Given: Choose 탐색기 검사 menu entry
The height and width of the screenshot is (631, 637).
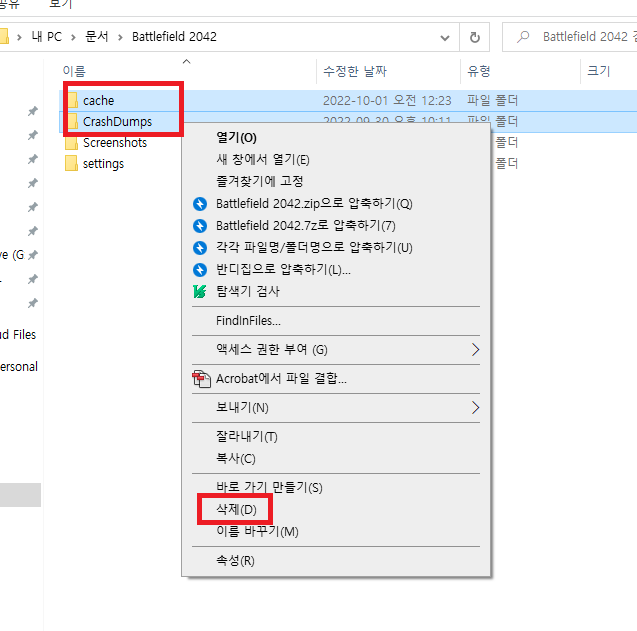Looking at the screenshot, I should [248, 291].
